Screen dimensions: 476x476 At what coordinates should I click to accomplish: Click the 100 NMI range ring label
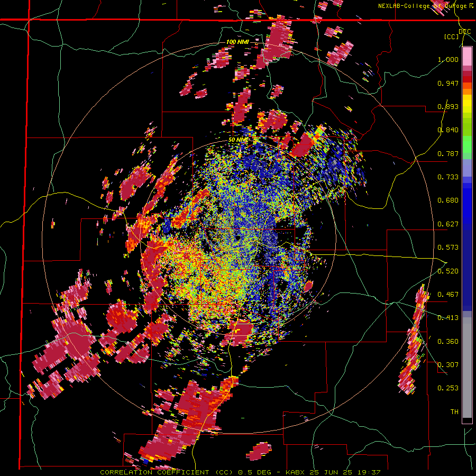237,42
